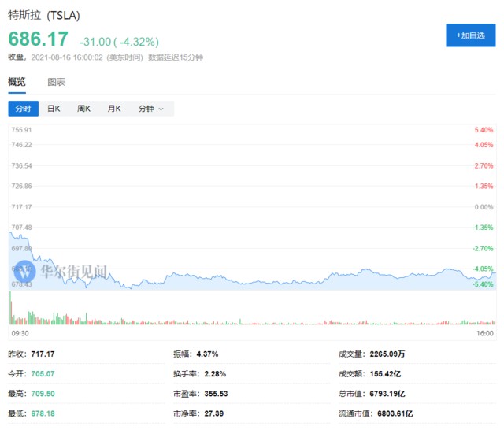Image resolution: width=504 pixels, height=430 pixels.
Task: Select 成交额 value 155.42亿
Action: 385,374
